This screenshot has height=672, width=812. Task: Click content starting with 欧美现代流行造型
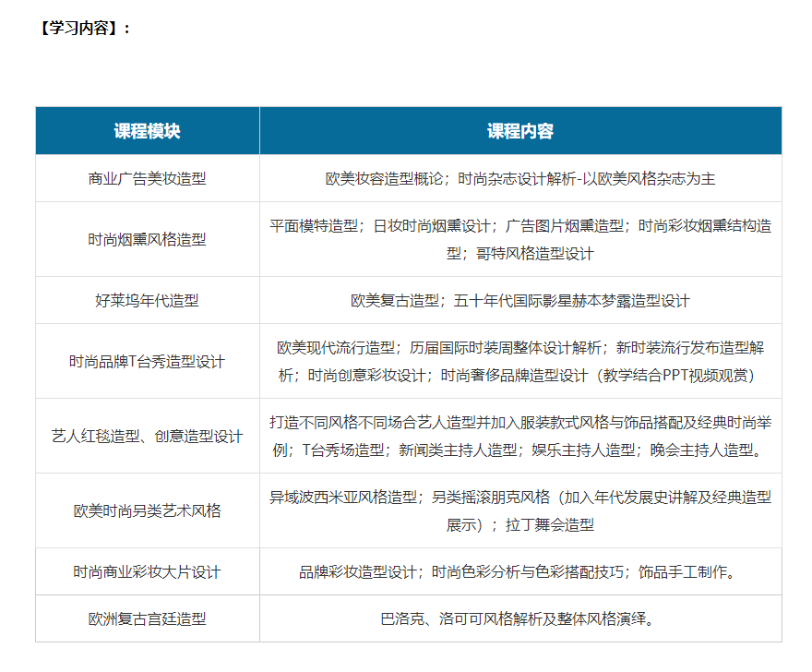pyautogui.click(x=520, y=348)
